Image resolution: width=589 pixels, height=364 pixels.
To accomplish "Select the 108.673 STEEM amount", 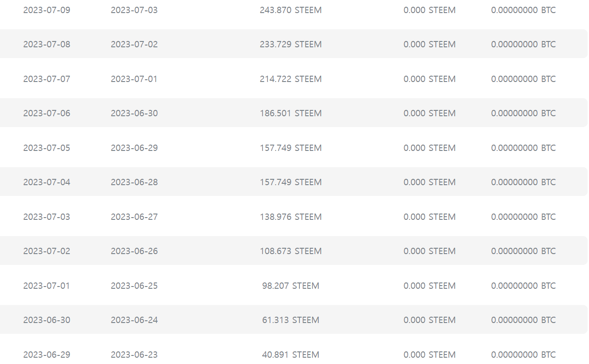I will pos(291,251).
